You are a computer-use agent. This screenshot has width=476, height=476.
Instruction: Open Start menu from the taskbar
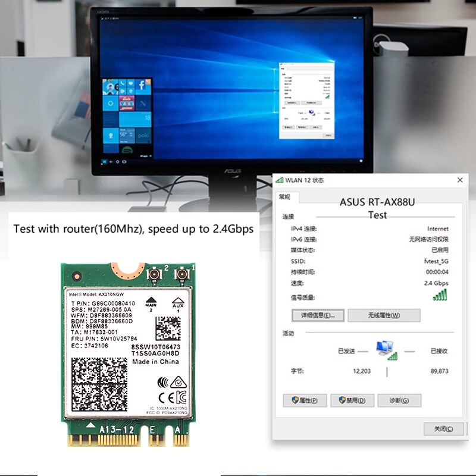[105, 161]
